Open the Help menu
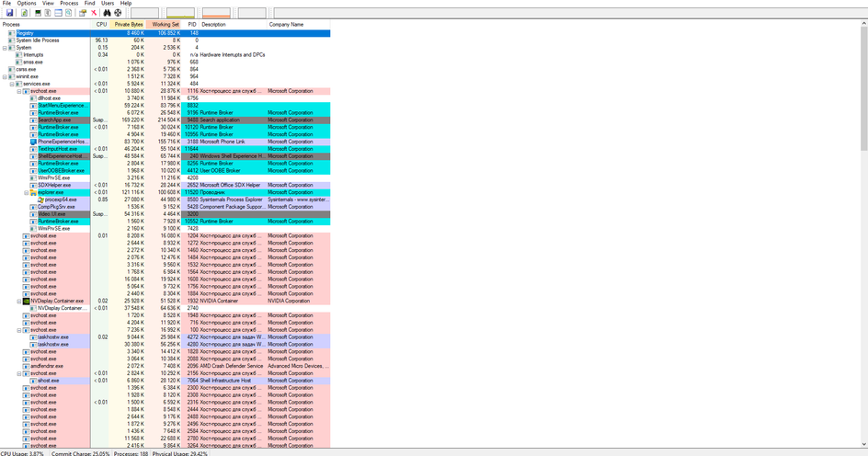This screenshot has height=456, width=868. tap(126, 4)
